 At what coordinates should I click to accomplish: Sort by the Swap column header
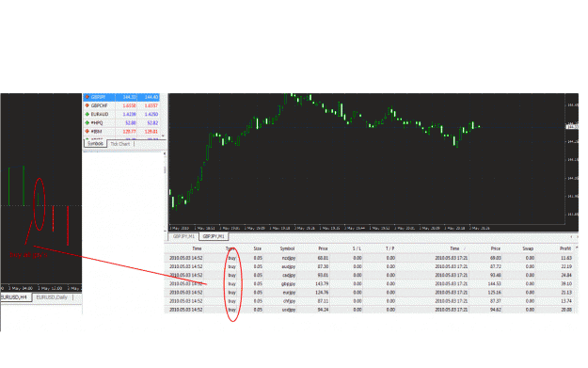(x=528, y=248)
